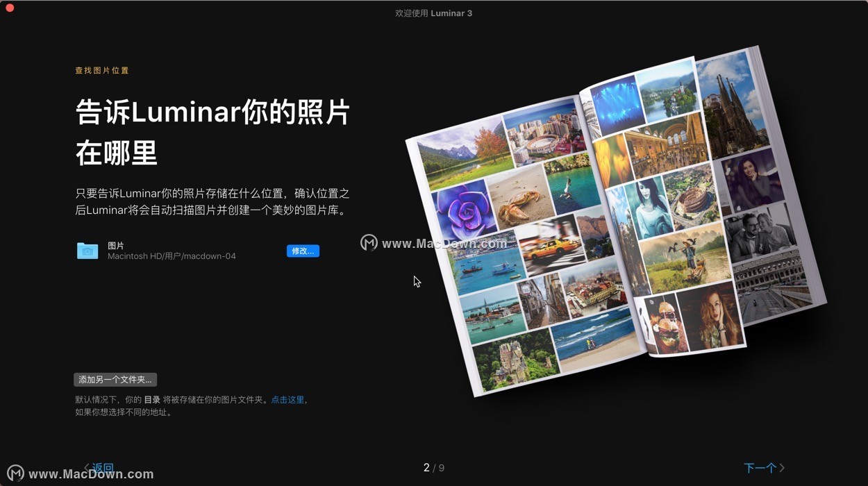
Task: Click the heading 告诉Luminar你的照片在哪里
Action: pos(213,133)
